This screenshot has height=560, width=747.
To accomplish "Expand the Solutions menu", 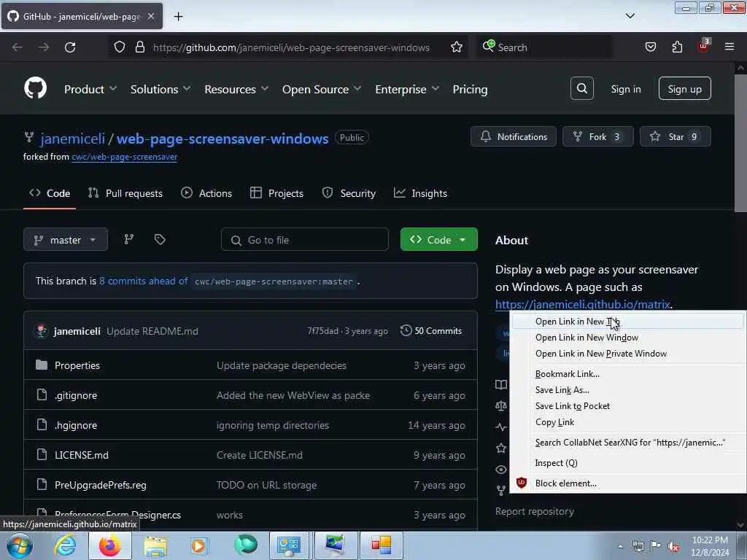I will (160, 89).
